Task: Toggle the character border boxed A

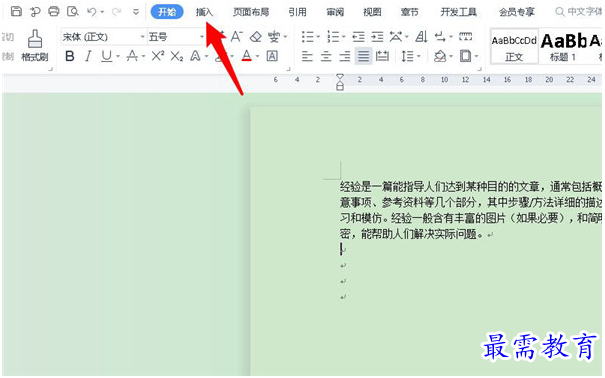Action: click(272, 57)
